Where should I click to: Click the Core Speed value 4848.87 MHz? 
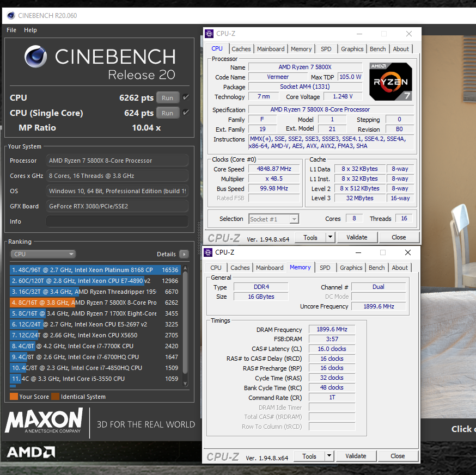274,169
